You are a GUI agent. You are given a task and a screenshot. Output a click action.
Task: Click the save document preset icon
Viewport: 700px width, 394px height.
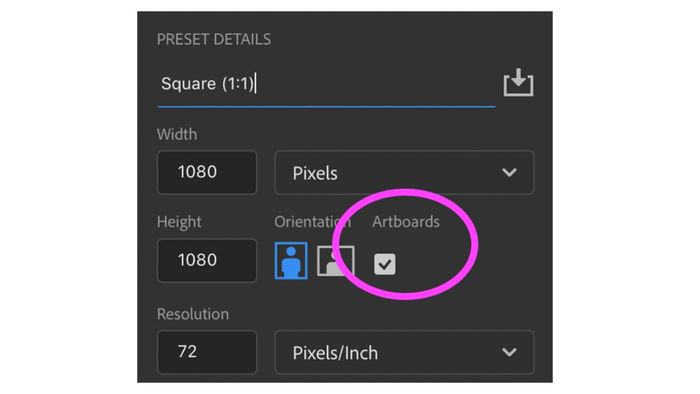point(518,83)
